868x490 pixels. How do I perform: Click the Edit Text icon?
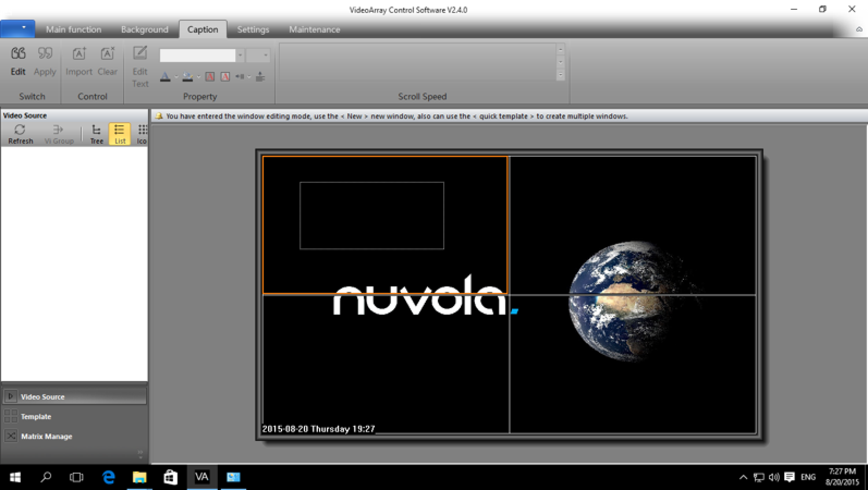tap(140, 53)
